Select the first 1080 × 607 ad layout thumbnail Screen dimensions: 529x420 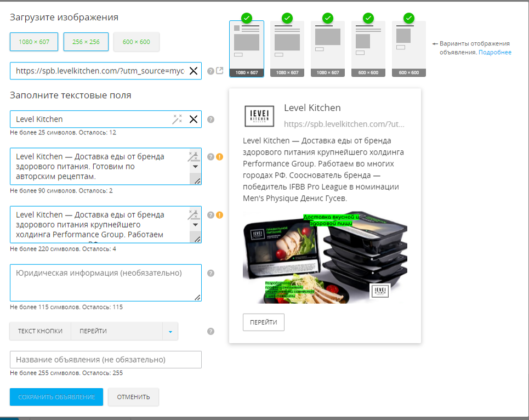[x=247, y=49]
